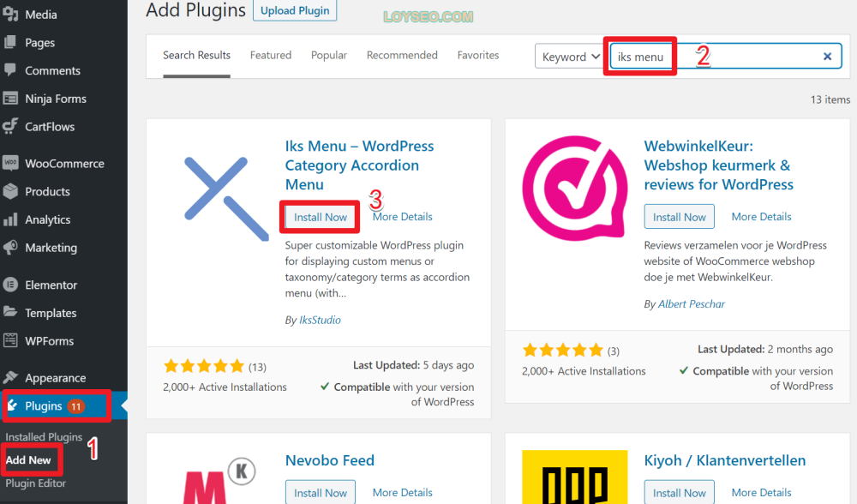Open the IksStudio author link
The width and height of the screenshot is (857, 504).
tap(320, 320)
